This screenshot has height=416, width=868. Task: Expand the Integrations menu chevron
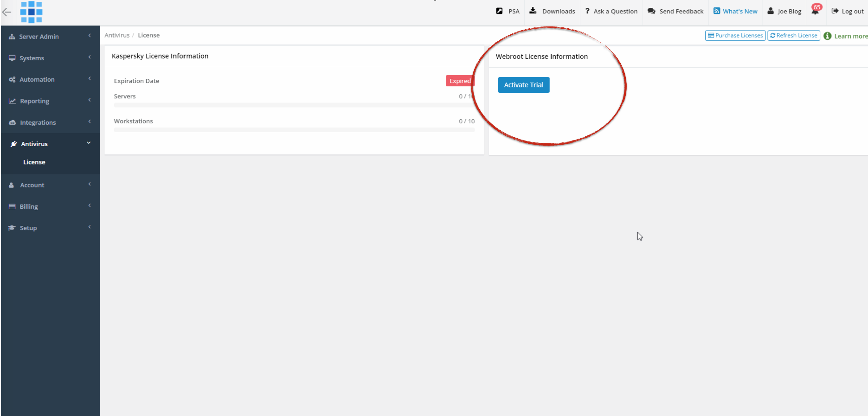coord(90,122)
